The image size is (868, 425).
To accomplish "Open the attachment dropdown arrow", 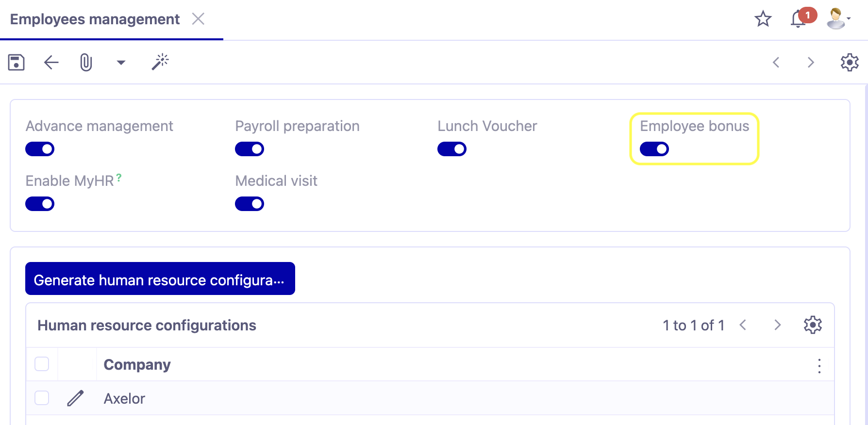I will tap(120, 62).
